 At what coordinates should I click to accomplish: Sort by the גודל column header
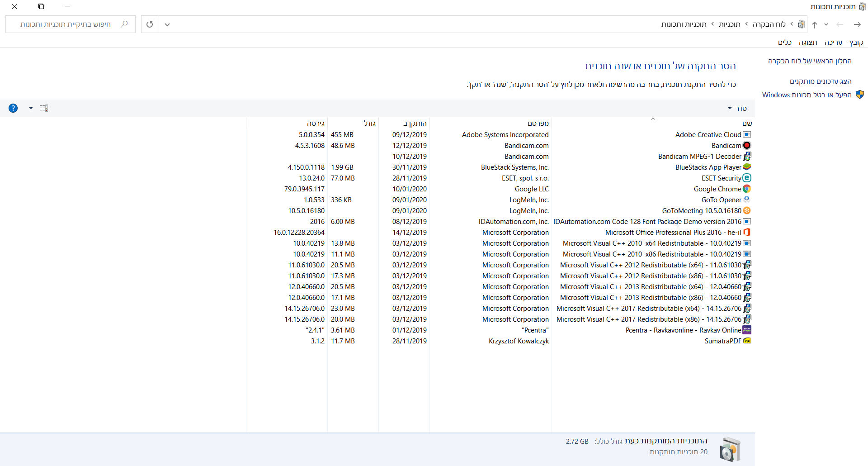[353, 124]
